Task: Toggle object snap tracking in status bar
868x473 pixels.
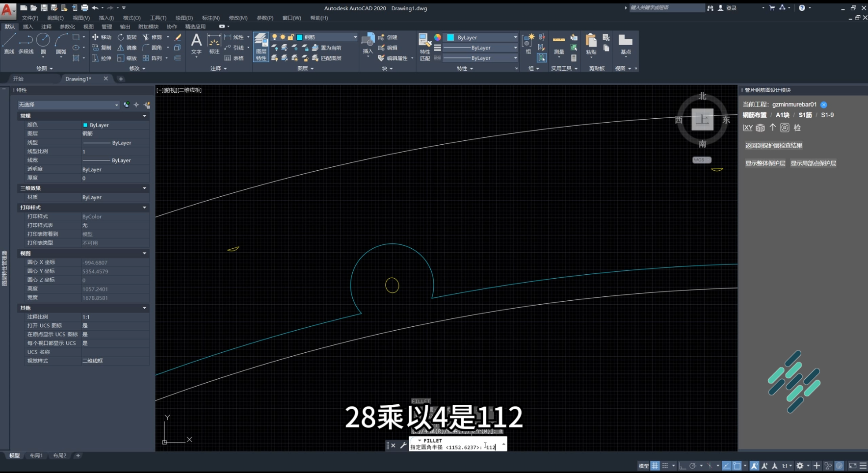Action: click(727, 466)
